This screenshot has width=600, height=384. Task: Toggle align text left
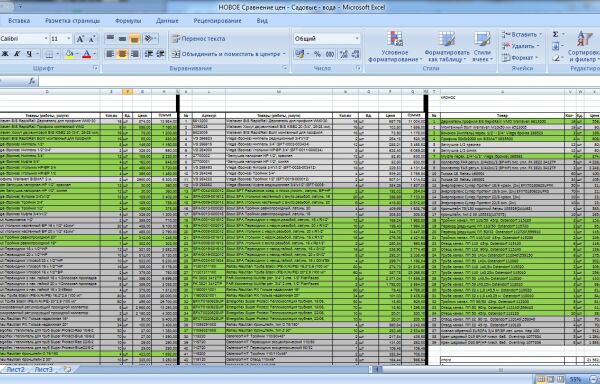[x=110, y=54]
